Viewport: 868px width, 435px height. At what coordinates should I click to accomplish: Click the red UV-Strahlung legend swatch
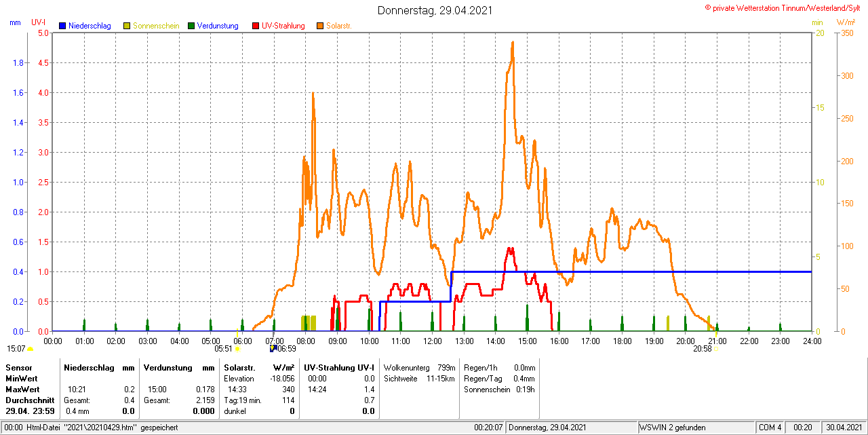(255, 26)
